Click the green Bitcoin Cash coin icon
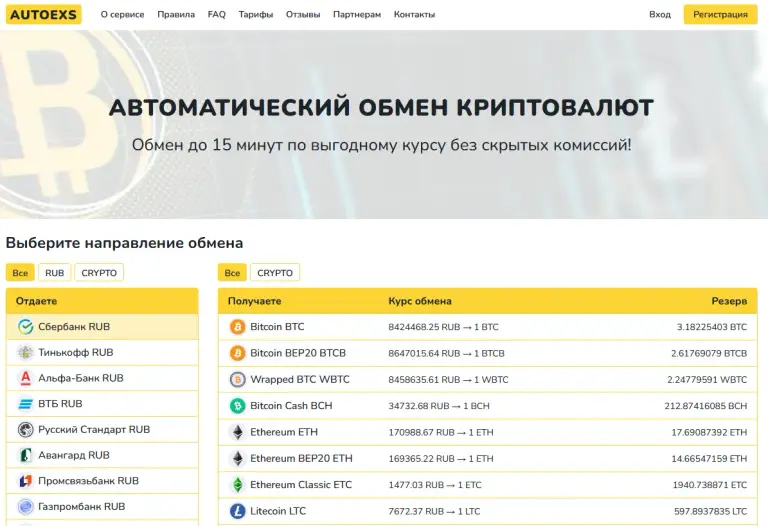 tap(238, 406)
